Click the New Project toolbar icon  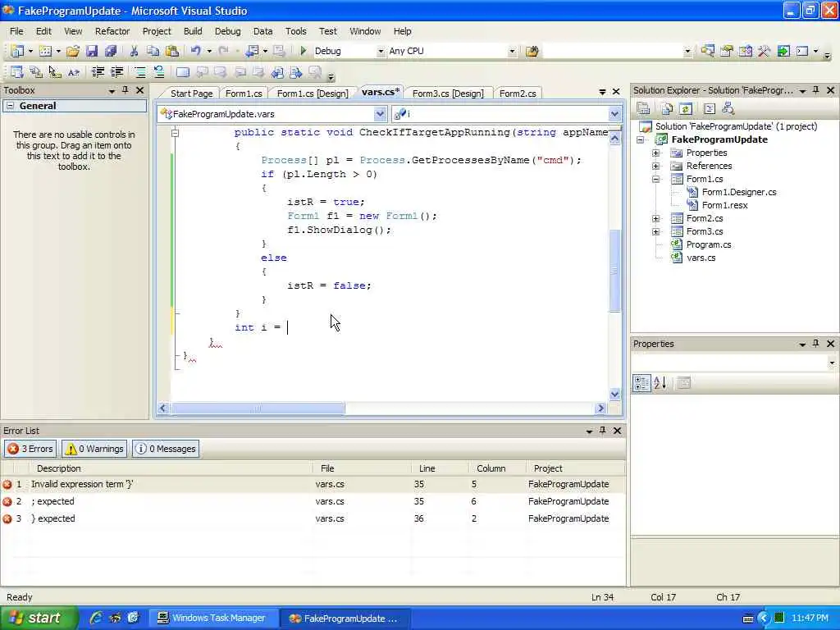click(x=17, y=51)
